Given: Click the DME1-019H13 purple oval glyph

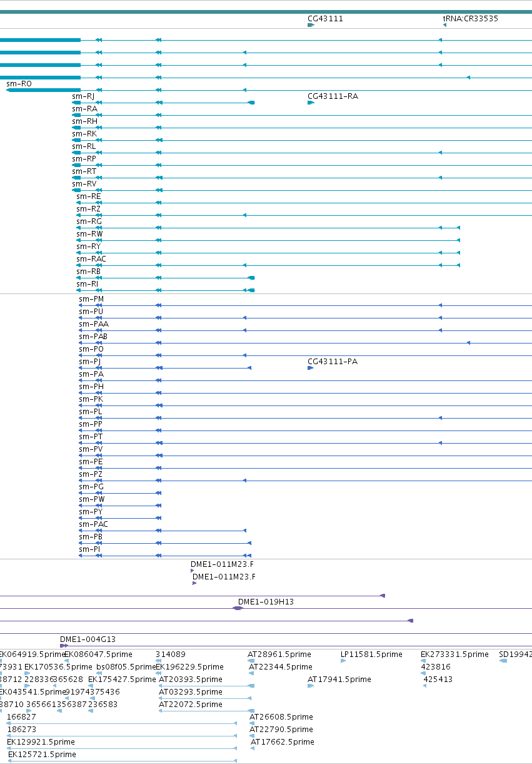Looking at the screenshot, I should click(238, 608).
